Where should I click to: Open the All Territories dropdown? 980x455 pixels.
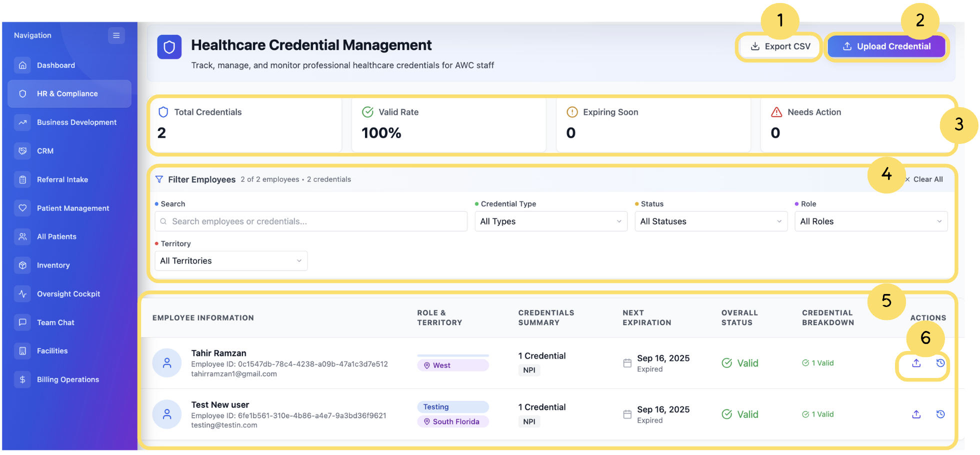click(231, 261)
